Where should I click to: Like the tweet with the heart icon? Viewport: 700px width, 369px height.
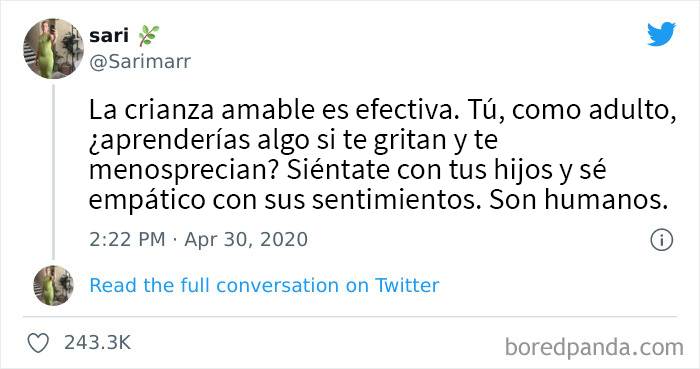[x=38, y=343]
